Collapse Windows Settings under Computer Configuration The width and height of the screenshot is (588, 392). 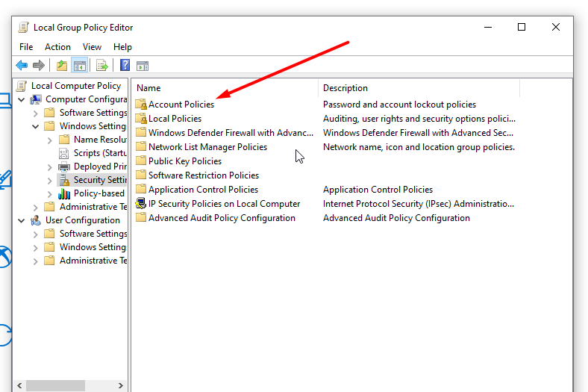(36, 126)
